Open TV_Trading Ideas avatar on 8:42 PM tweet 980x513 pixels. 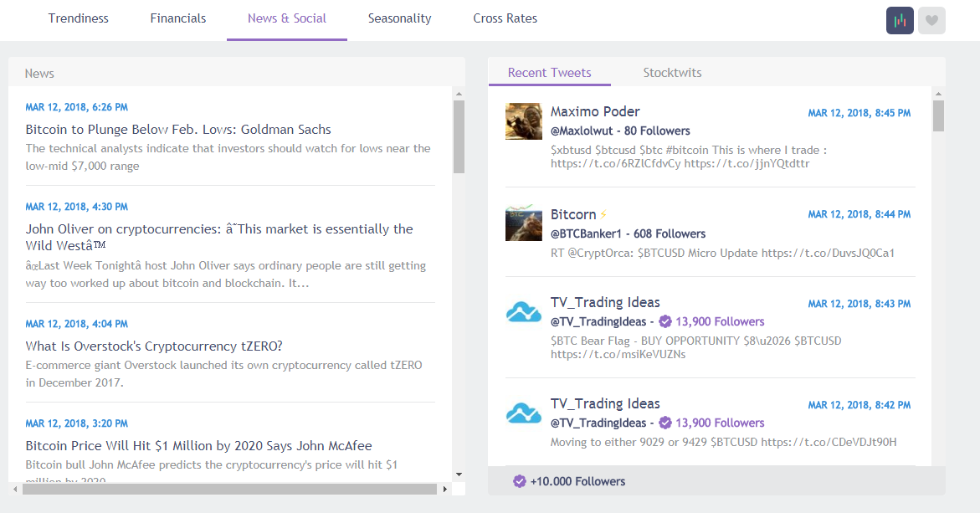tap(523, 413)
